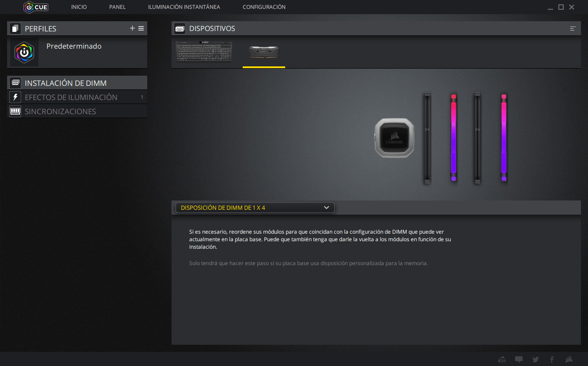Click the Sincronizaciones memory icon
Screen dimensions: 588x366
pyautogui.click(x=15, y=112)
